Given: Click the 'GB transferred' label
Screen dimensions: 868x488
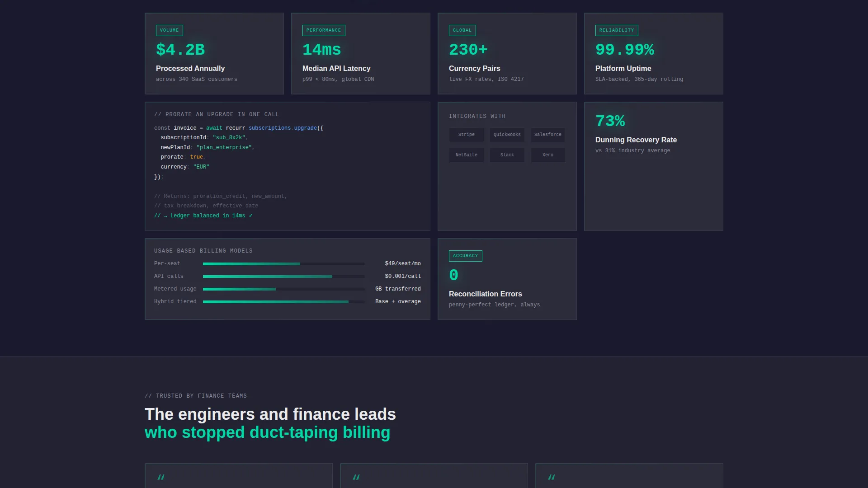Looking at the screenshot, I should 398,289.
